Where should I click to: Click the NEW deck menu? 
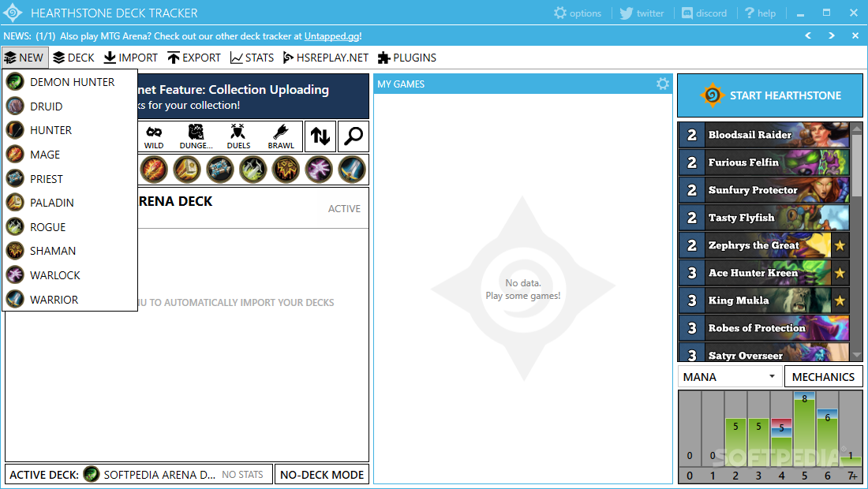click(25, 58)
